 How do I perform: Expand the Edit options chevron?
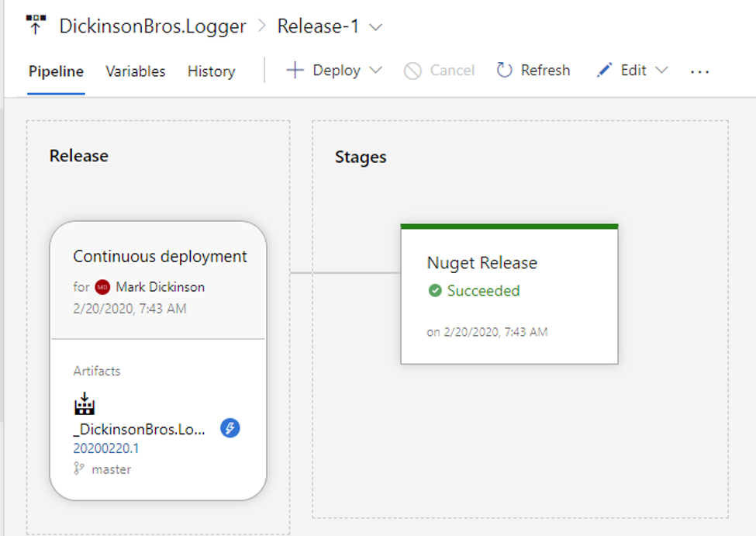click(662, 71)
